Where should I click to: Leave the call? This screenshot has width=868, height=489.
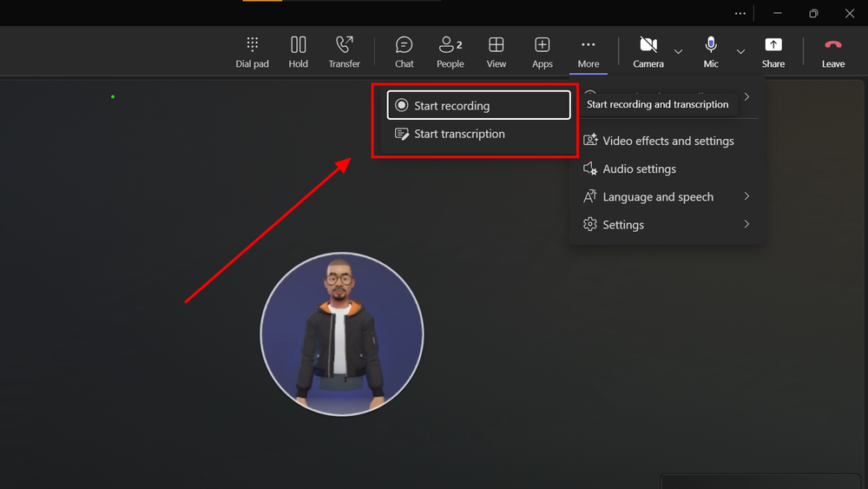tap(832, 51)
